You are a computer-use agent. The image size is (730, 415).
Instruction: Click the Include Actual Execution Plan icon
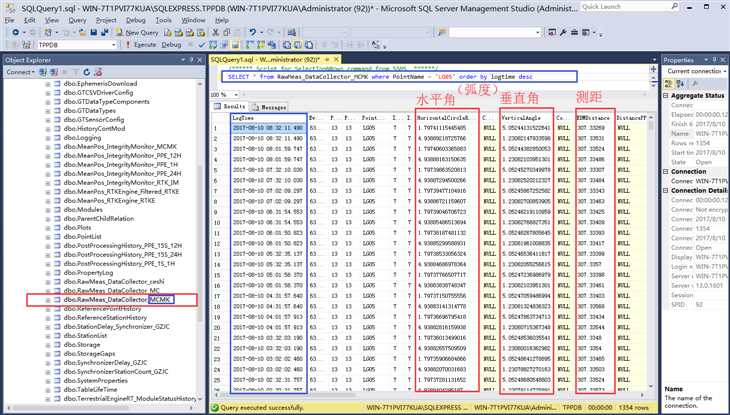[x=250, y=45]
